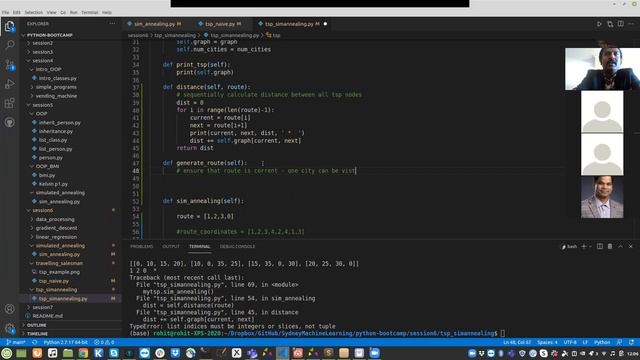Expand the simple_programs folder
This screenshot has width=640, height=360.
tap(56, 87)
